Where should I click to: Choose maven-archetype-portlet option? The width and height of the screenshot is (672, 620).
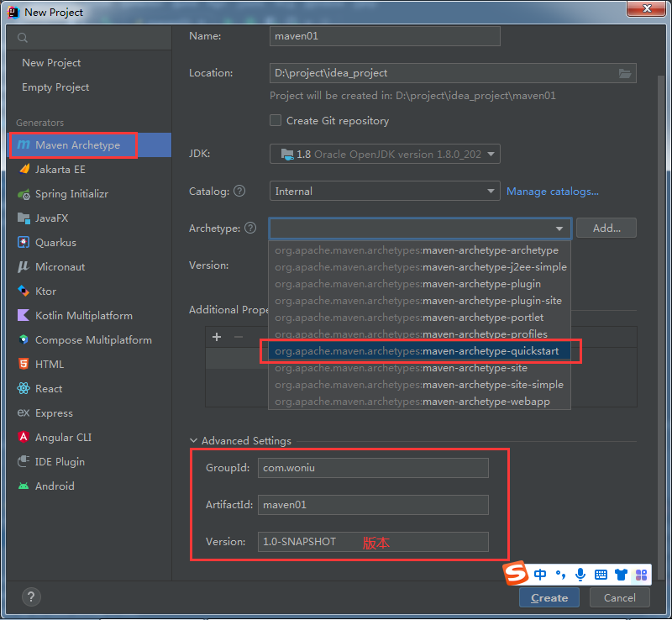point(419,318)
